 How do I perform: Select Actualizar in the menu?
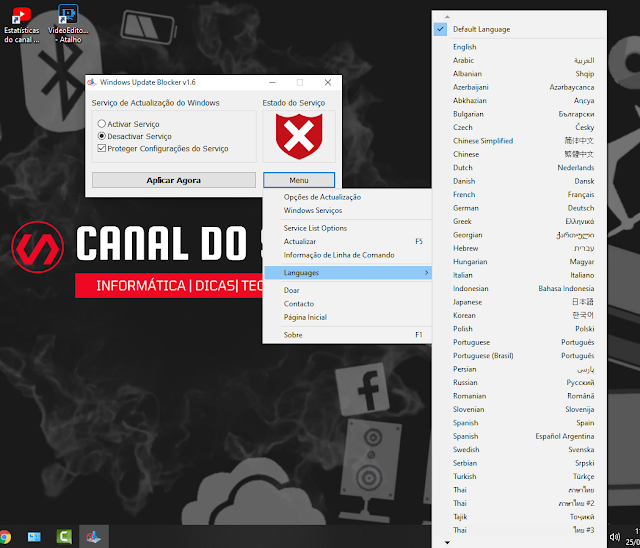pyautogui.click(x=347, y=242)
